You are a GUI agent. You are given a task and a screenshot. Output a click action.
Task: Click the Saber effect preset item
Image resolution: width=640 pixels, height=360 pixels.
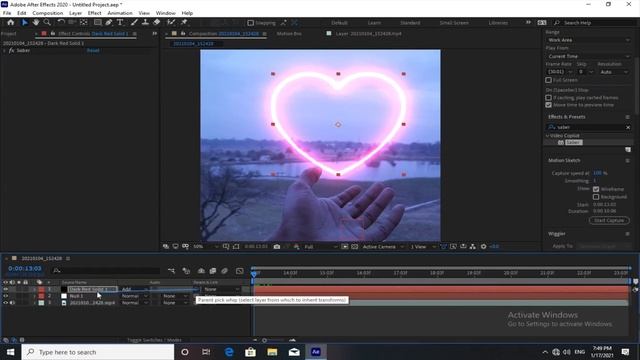(x=573, y=142)
